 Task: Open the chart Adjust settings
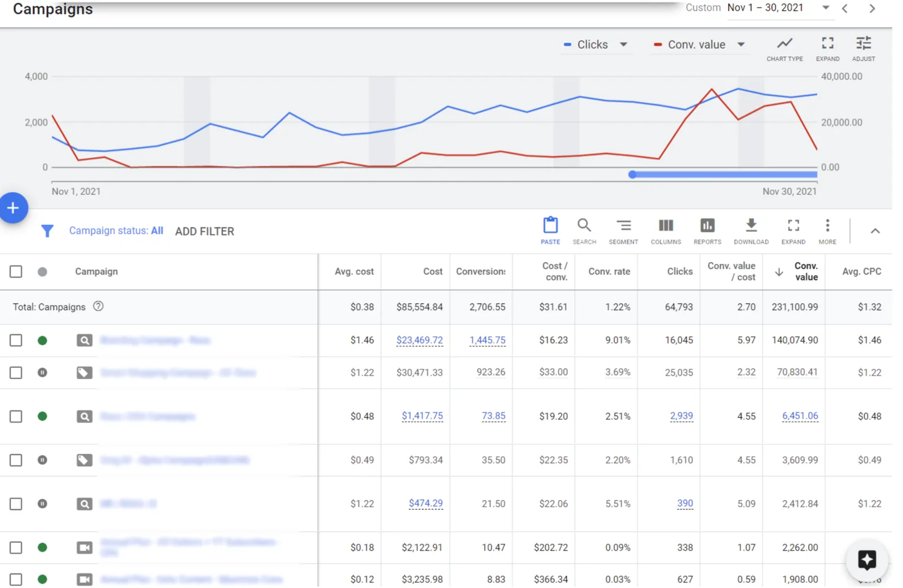(863, 49)
